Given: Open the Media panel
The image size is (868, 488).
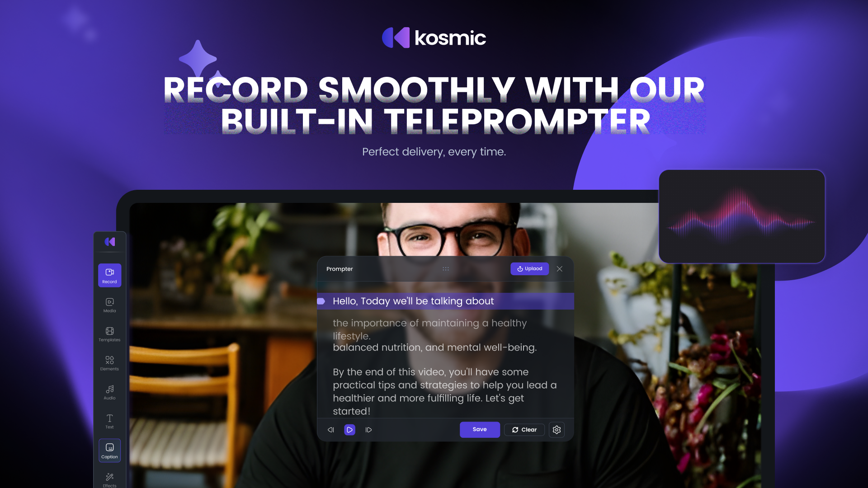Looking at the screenshot, I should (109, 305).
